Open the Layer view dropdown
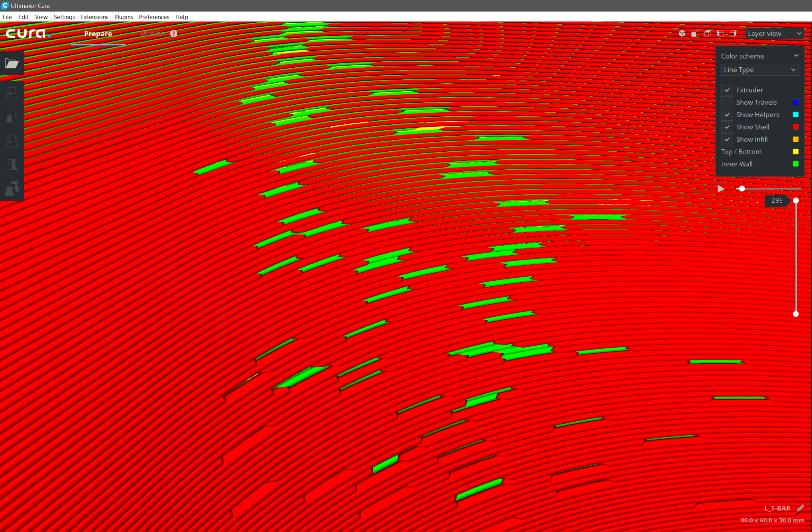Image resolution: width=812 pixels, height=532 pixels. pos(774,33)
